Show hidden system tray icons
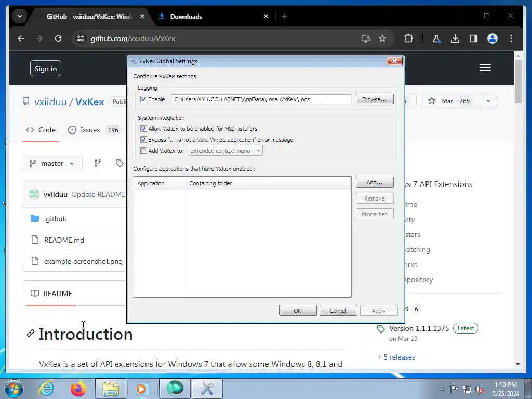Viewport: 532px width, 399px height. 442,390
